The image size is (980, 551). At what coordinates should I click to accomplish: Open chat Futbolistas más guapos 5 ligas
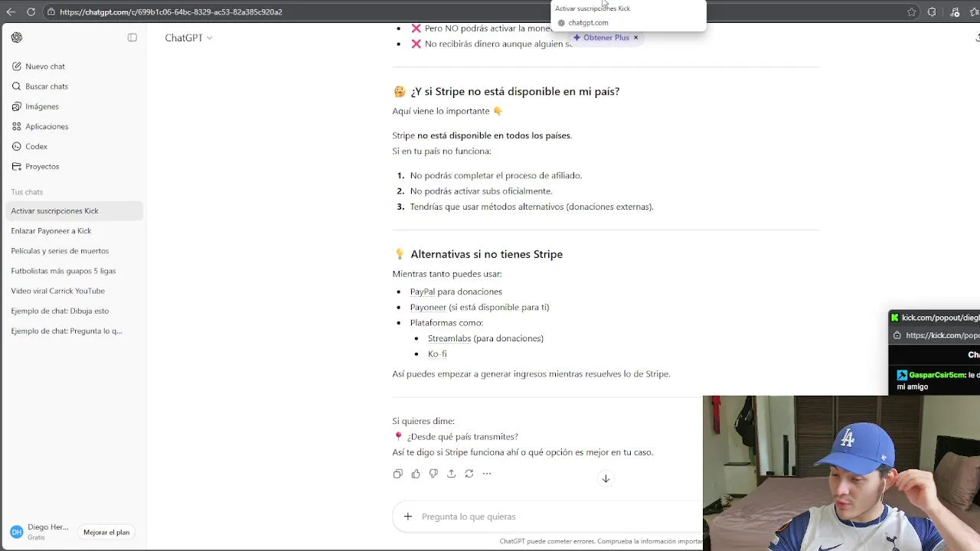point(74,271)
